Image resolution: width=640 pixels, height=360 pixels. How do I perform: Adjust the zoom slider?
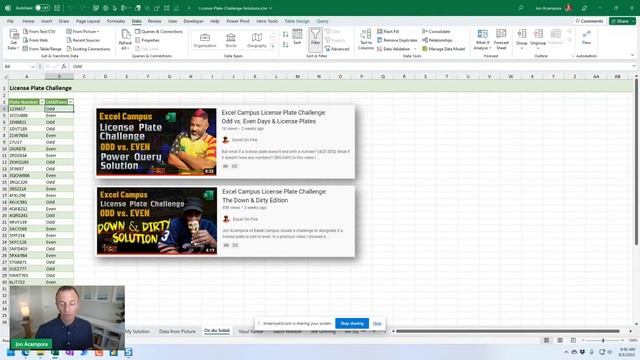603,340
